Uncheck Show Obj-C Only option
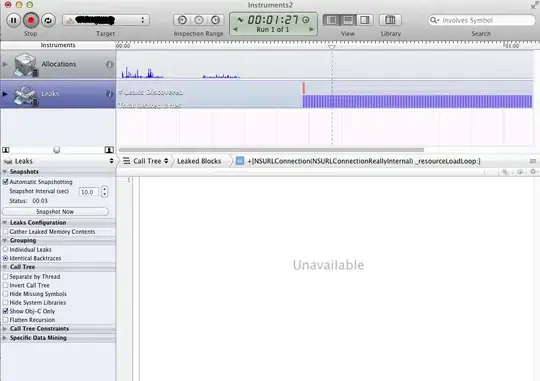Screen dimensions: 540x381 coord(6,311)
